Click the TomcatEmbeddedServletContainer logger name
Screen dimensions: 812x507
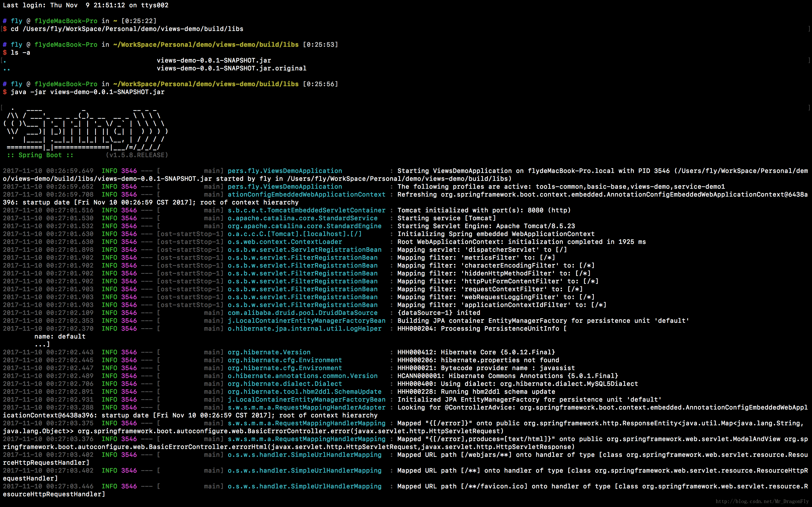(x=306, y=210)
